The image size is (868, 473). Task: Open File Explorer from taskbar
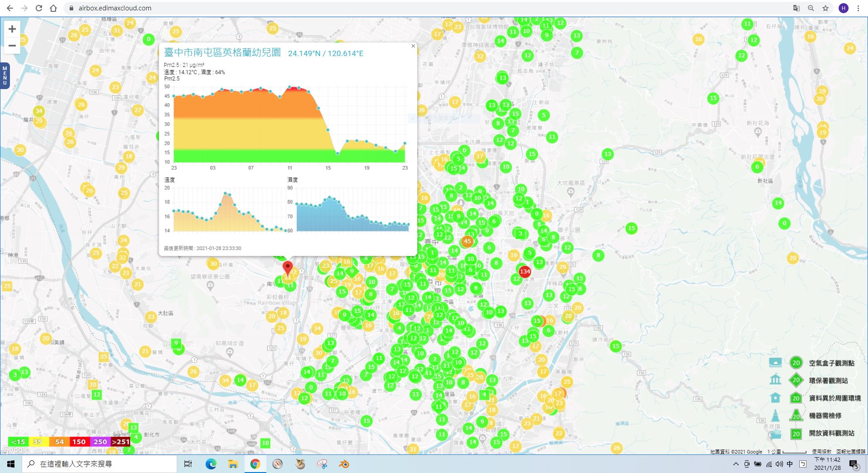point(233,464)
